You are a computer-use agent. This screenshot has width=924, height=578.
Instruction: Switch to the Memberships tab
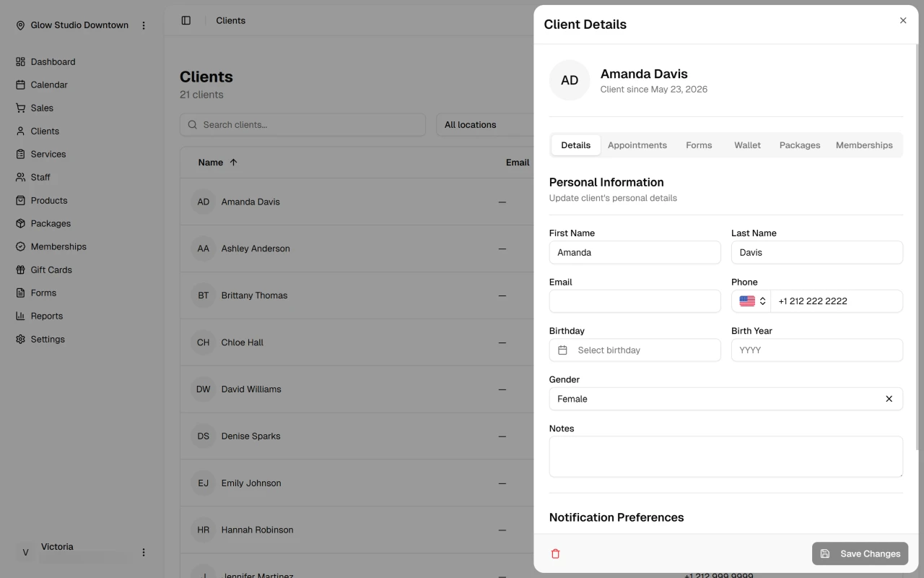pos(864,145)
